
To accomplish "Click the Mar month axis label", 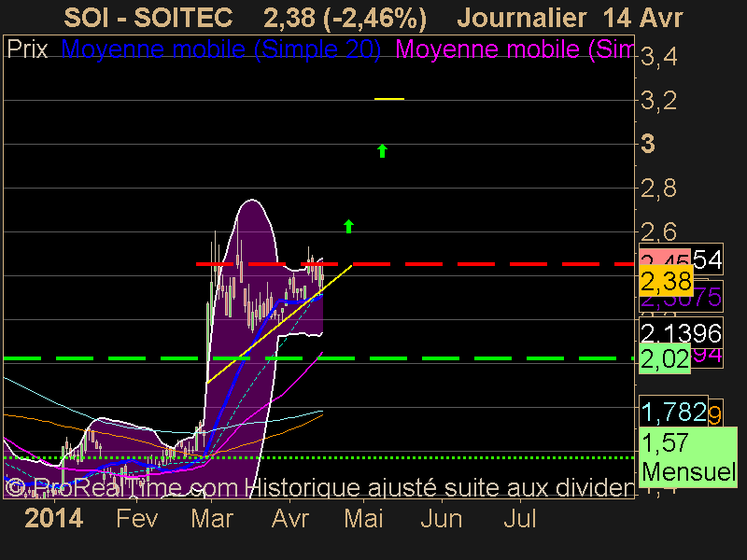I will [212, 518].
